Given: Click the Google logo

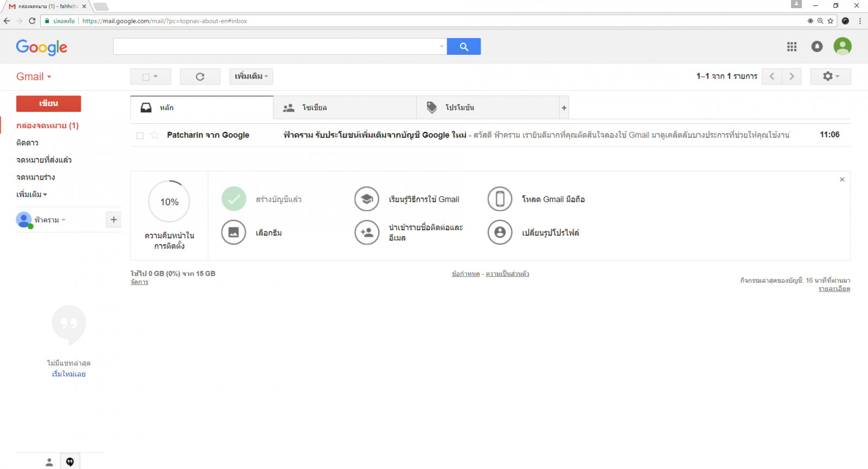Looking at the screenshot, I should pos(42,47).
